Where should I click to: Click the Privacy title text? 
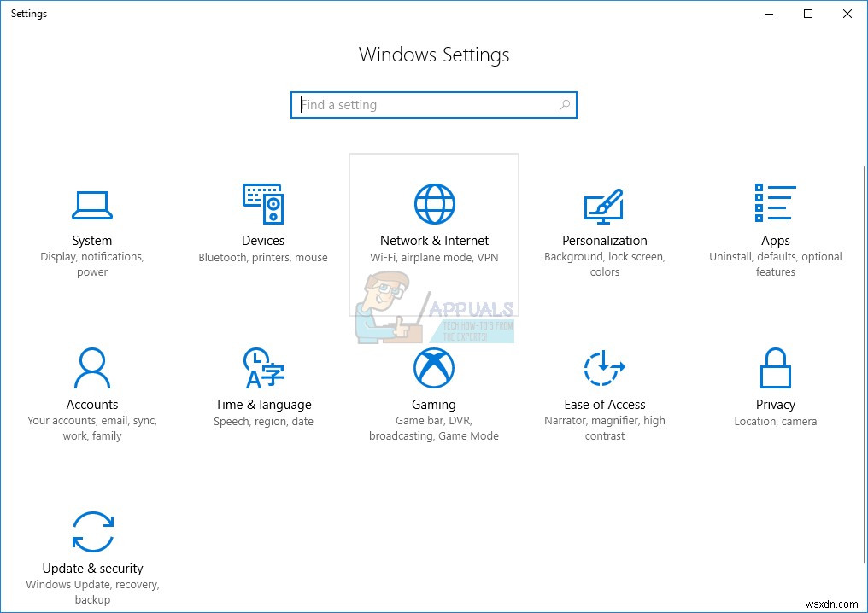[x=775, y=405]
